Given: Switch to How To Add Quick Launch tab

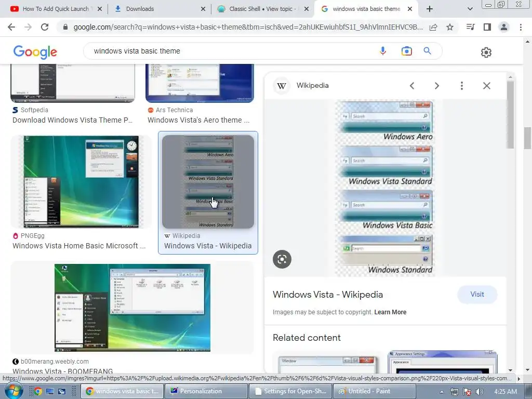Looking at the screenshot, I should (x=56, y=9).
